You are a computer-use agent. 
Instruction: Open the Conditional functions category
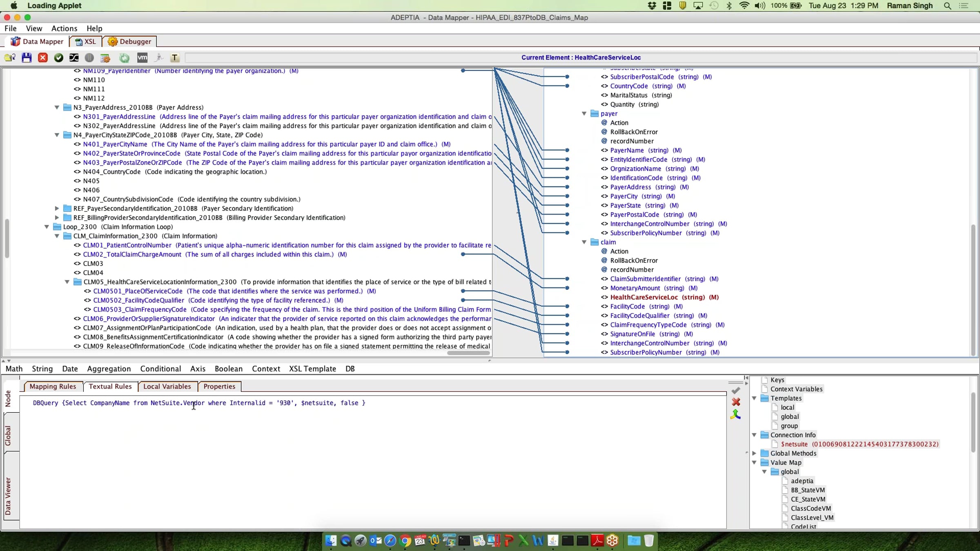160,369
